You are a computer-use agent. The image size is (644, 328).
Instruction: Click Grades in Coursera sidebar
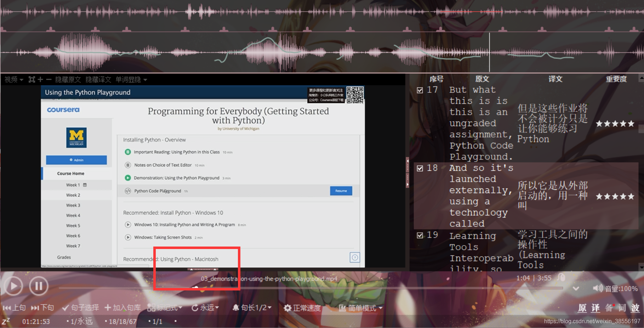tap(64, 257)
